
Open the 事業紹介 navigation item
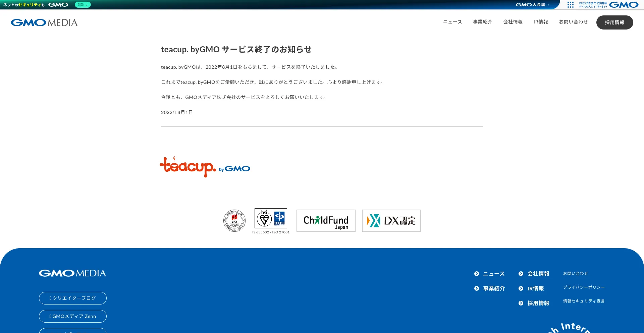click(x=482, y=22)
